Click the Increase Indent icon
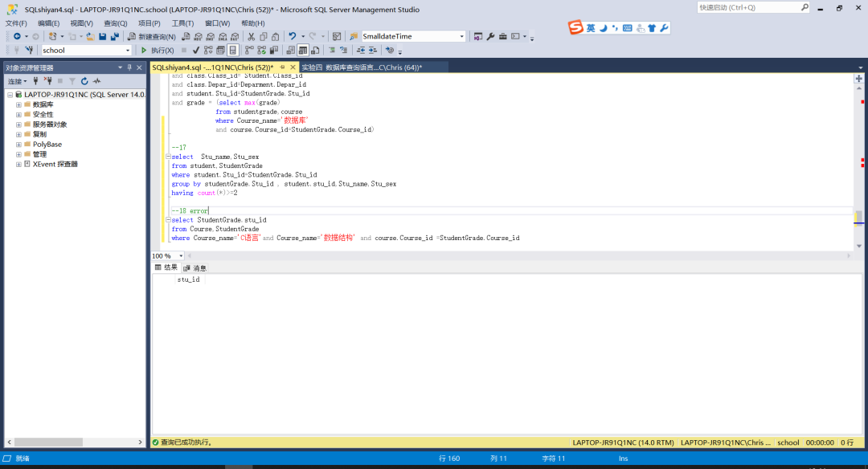Screen dimensions: 868x469 coord(373,51)
